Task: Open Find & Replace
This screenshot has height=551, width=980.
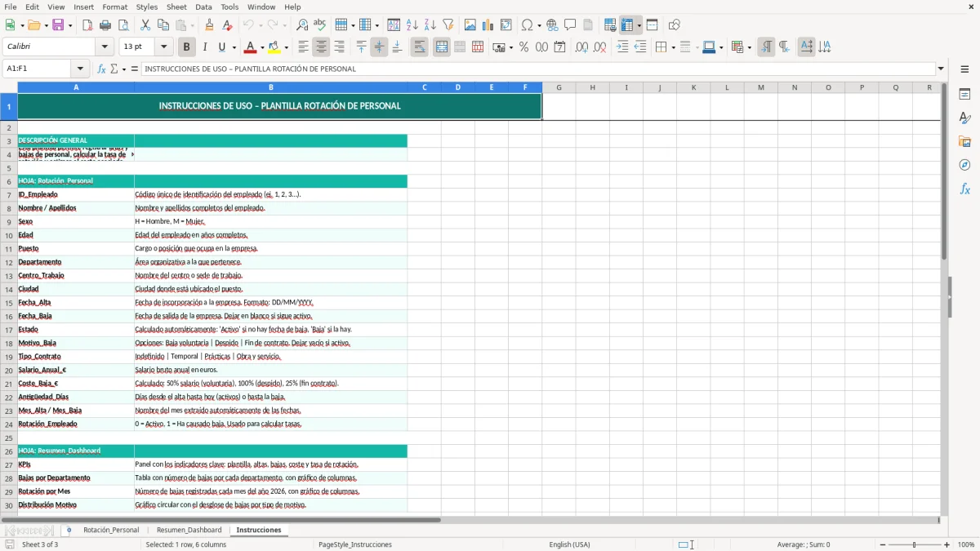Action: [x=302, y=25]
